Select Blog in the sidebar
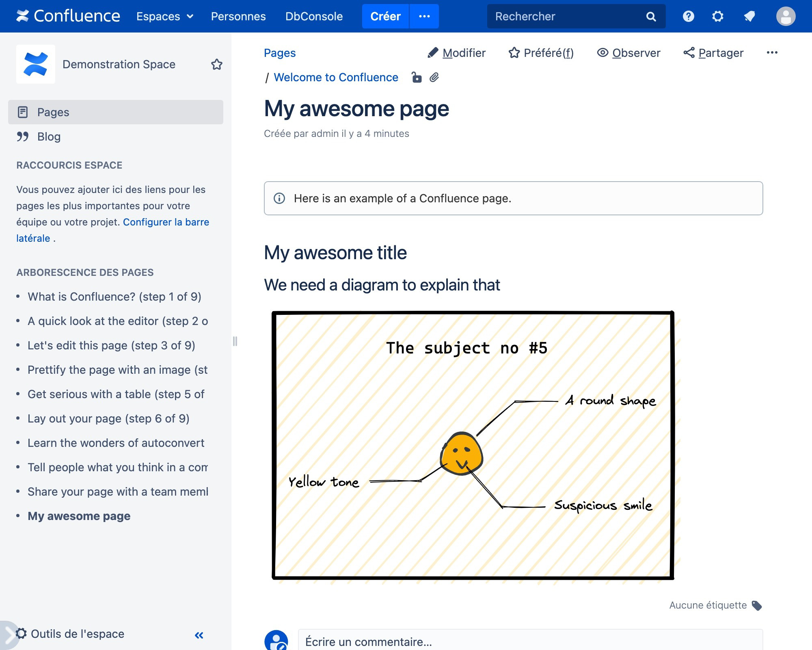This screenshot has width=812, height=650. tap(49, 136)
